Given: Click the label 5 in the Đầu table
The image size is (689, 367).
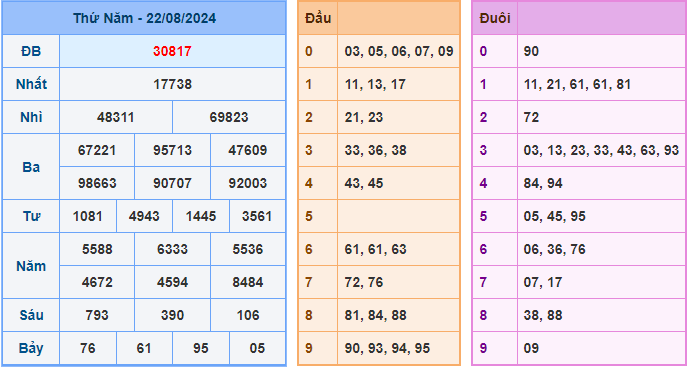Looking at the screenshot, I should [308, 216].
